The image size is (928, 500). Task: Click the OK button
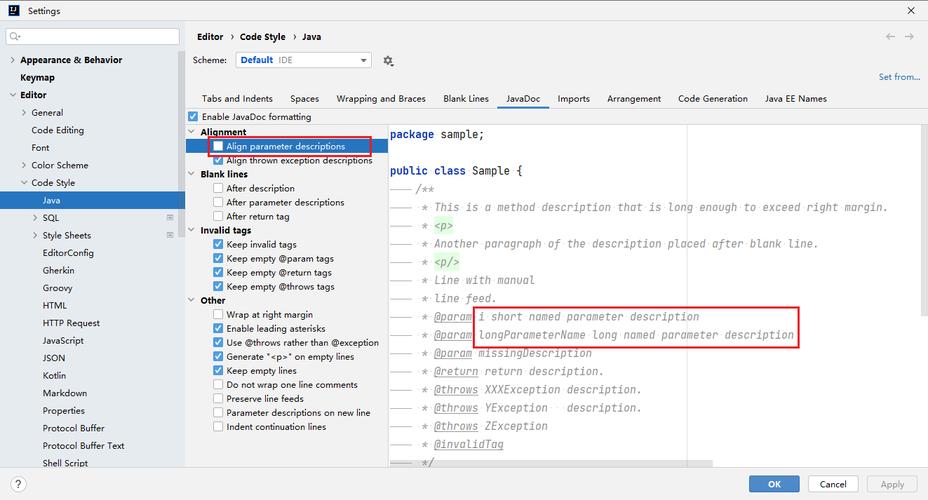775,484
